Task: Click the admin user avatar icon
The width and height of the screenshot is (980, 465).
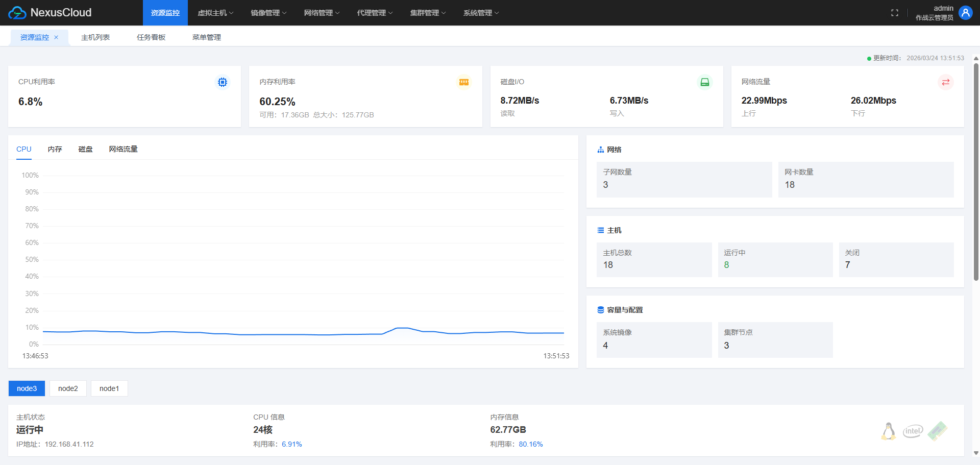Action: pos(965,13)
